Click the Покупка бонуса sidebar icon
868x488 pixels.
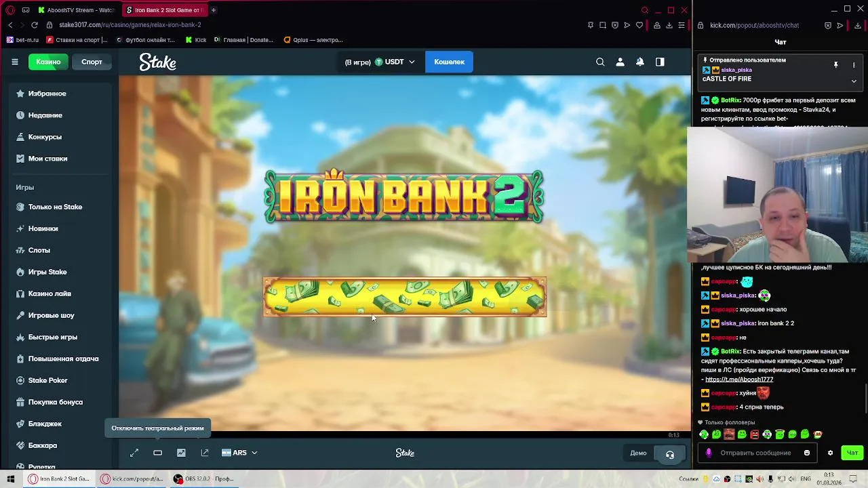coord(20,402)
